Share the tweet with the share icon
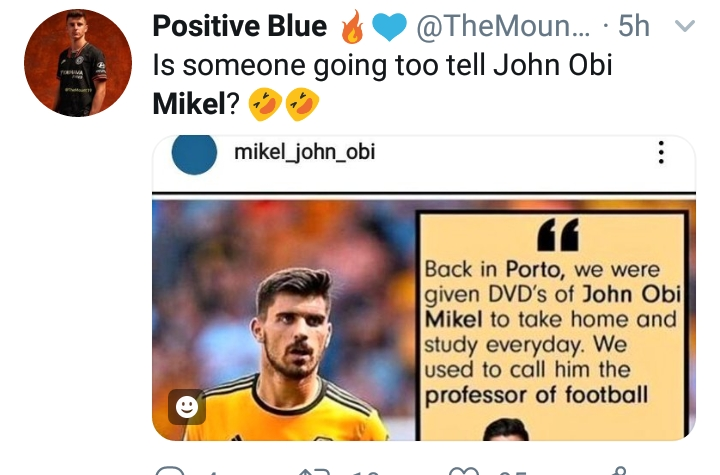The image size is (720, 475). pyautogui.click(x=620, y=469)
